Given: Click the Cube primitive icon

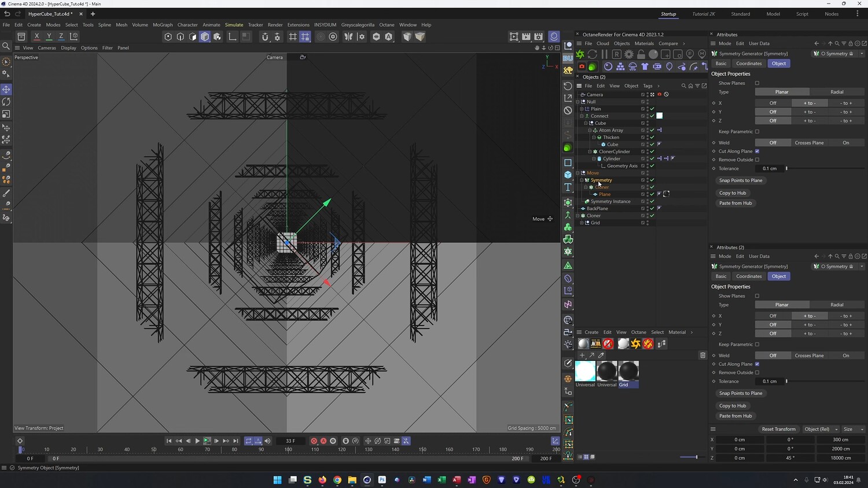Looking at the screenshot, I should coord(568,175).
